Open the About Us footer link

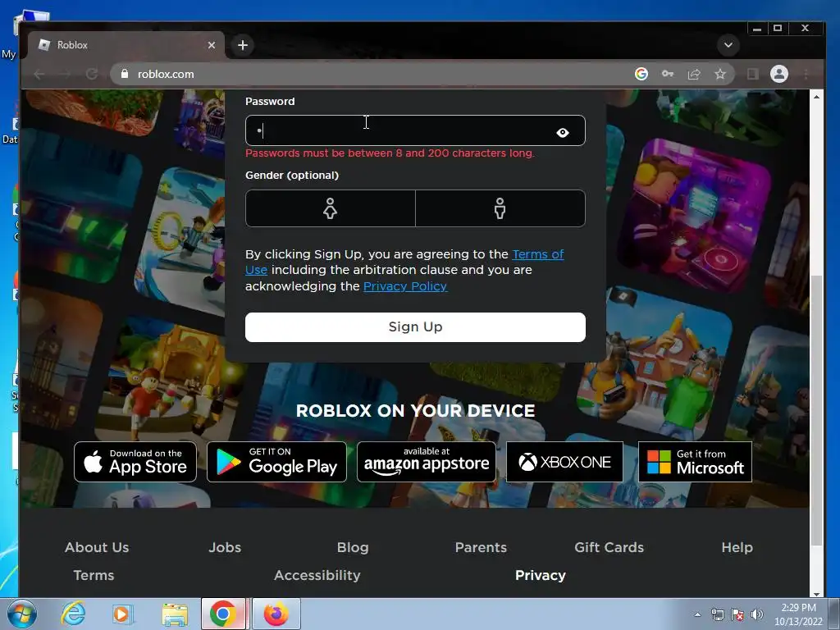pos(97,547)
